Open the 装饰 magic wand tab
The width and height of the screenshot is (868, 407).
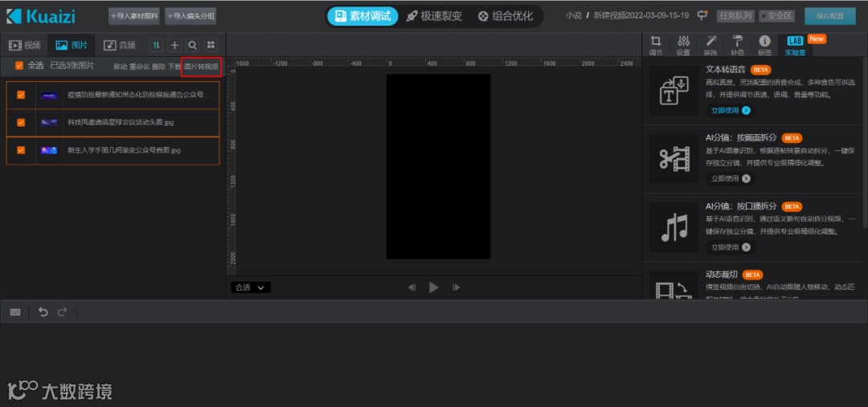click(710, 45)
